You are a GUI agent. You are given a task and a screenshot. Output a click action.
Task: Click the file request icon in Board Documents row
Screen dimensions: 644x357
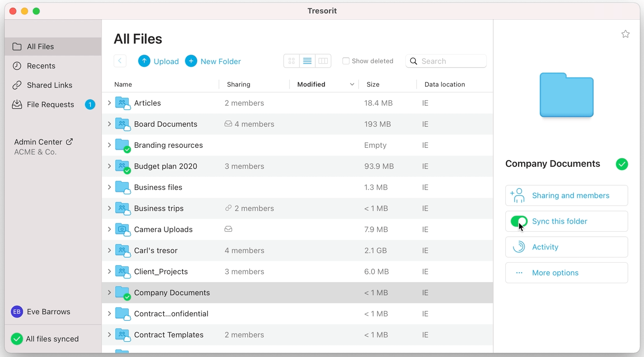coord(228,124)
